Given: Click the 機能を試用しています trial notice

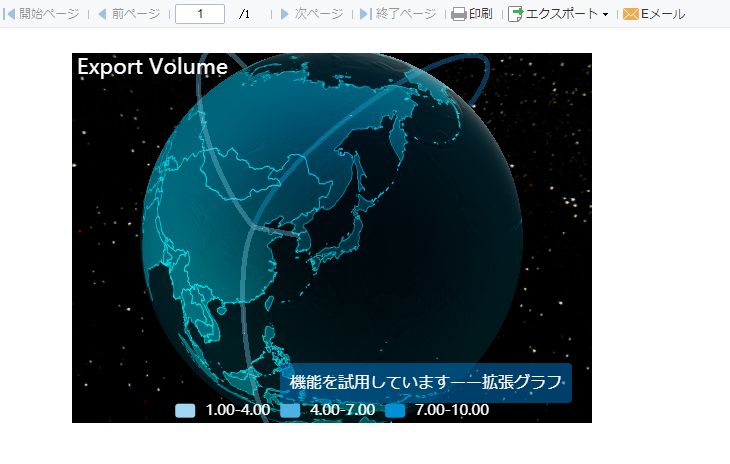Looking at the screenshot, I should click(x=426, y=382).
